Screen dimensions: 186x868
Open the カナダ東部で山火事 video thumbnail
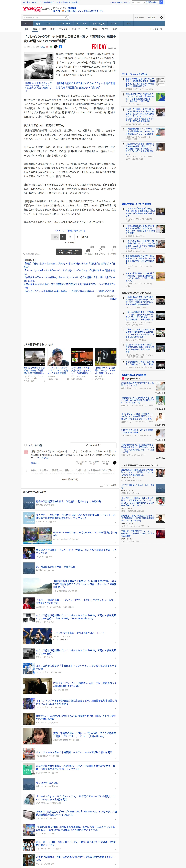[82, 356]
